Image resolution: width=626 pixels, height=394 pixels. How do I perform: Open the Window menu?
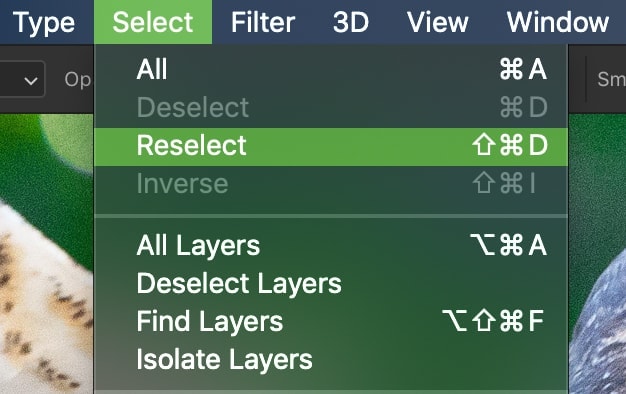coord(557,22)
